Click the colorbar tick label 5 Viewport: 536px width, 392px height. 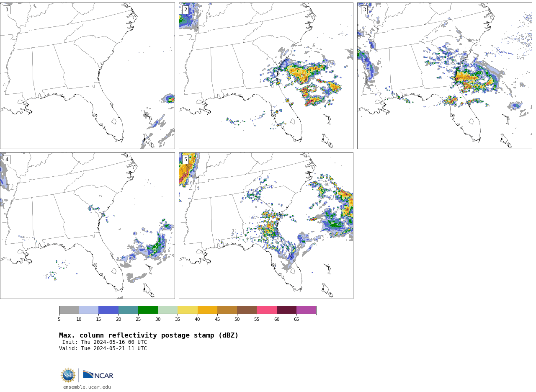(59, 319)
